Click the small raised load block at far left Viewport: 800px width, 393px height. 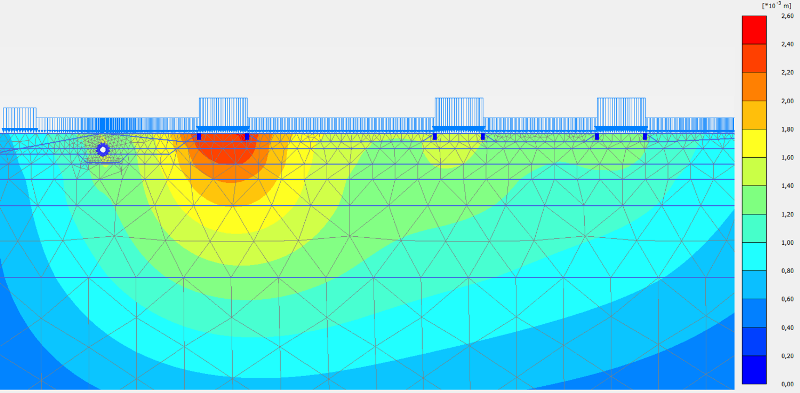tap(20, 118)
